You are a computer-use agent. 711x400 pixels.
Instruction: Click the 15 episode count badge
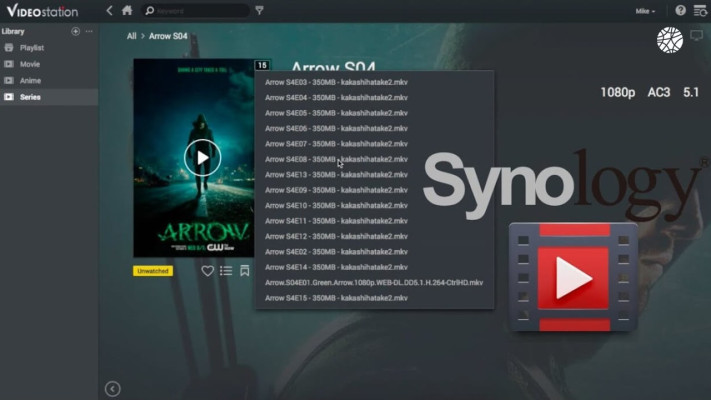click(x=262, y=65)
